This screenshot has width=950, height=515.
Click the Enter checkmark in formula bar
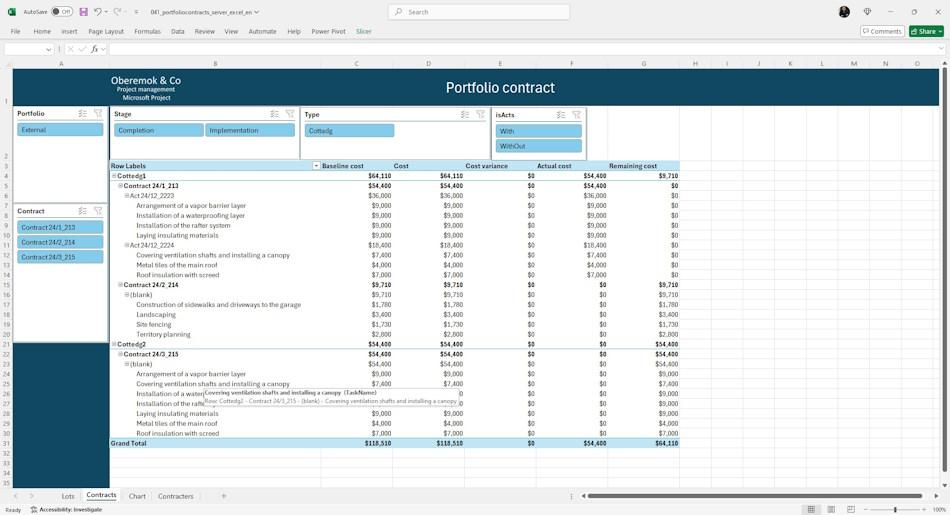pos(82,49)
